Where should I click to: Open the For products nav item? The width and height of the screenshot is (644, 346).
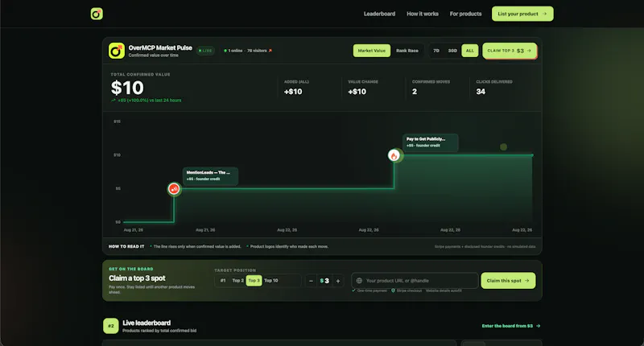pos(466,14)
